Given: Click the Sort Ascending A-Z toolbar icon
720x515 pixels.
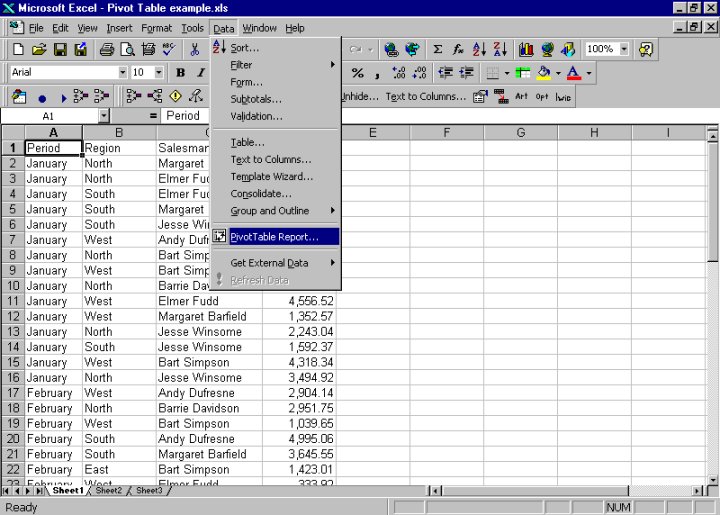Looking at the screenshot, I should click(479, 49).
